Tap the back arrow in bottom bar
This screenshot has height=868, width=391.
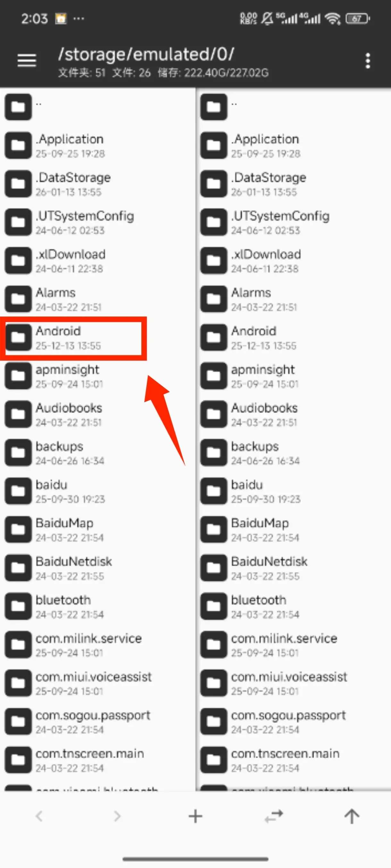[x=39, y=816]
